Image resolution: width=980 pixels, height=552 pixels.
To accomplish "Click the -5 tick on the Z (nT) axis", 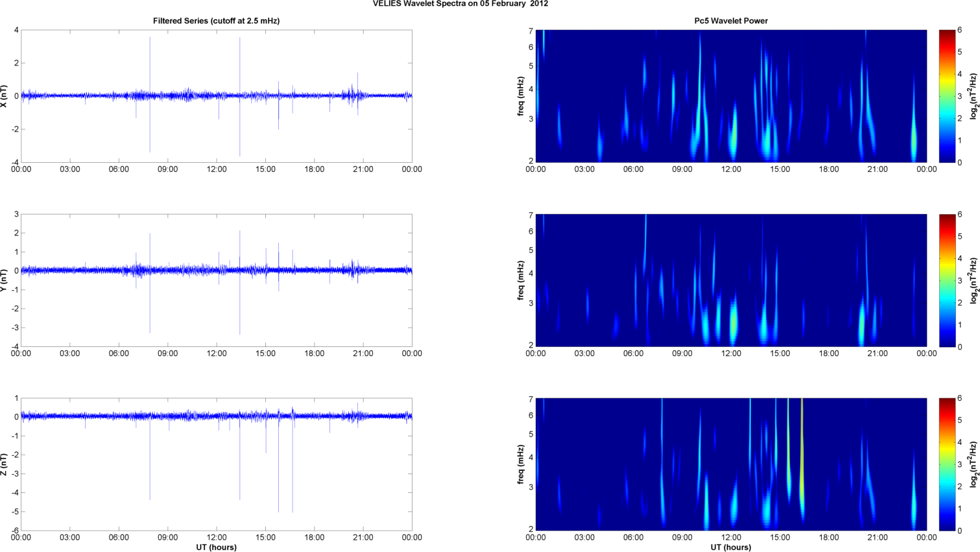I will 15,512.
